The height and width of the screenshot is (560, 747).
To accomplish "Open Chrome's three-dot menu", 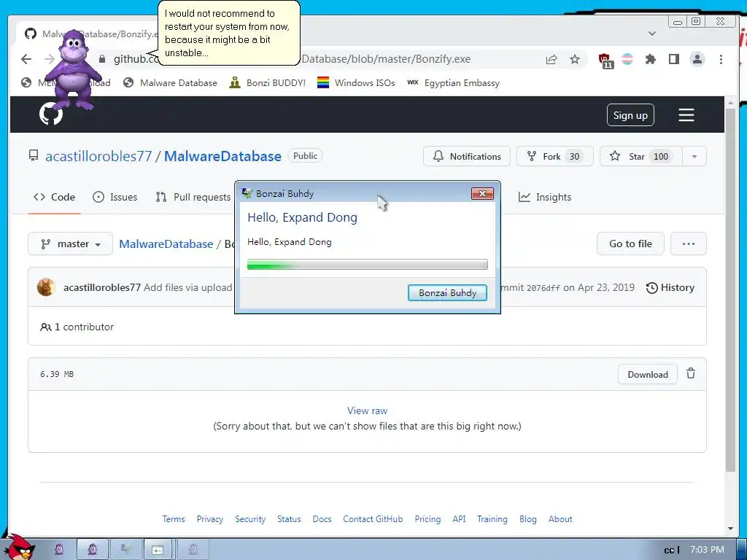I will (721, 59).
